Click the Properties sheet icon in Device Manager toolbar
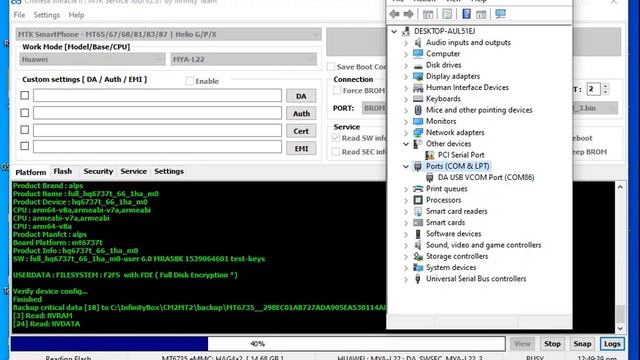The width and height of the screenshot is (640, 360). pos(447,14)
